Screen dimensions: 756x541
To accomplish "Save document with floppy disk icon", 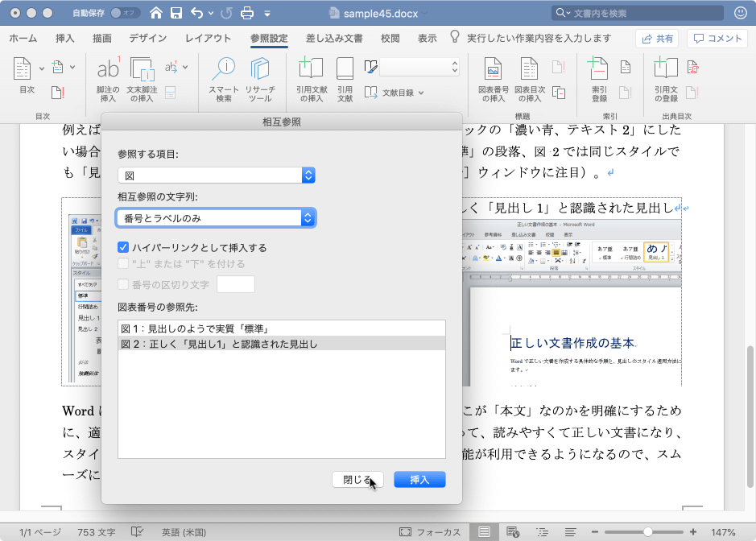I will pyautogui.click(x=176, y=13).
